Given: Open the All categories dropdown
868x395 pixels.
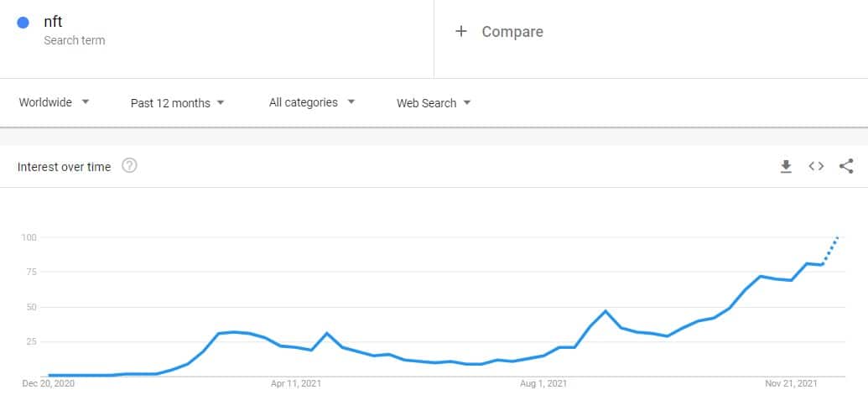Looking at the screenshot, I should point(312,102).
